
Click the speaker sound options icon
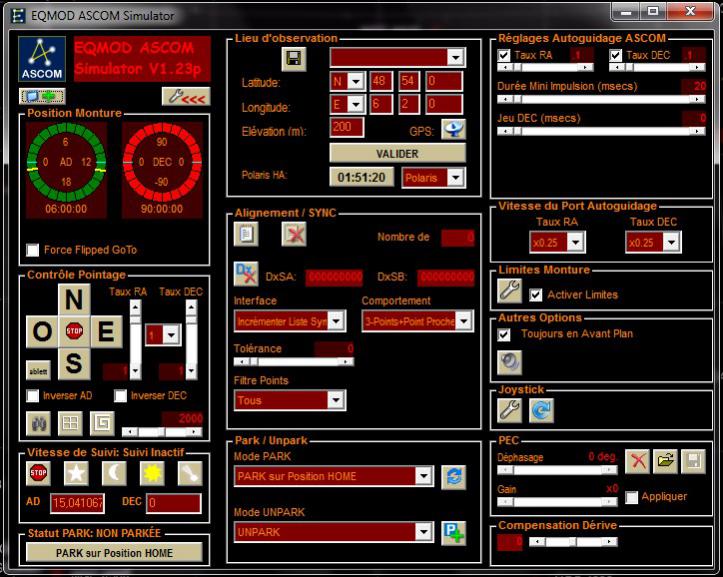510,362
